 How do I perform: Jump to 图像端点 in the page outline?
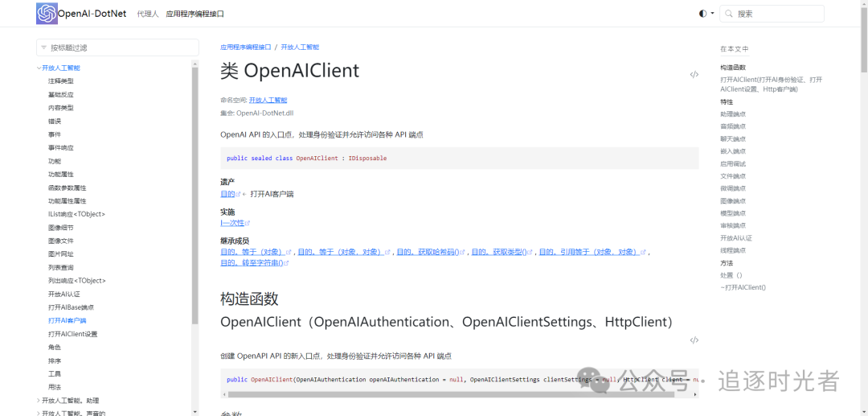click(x=733, y=201)
